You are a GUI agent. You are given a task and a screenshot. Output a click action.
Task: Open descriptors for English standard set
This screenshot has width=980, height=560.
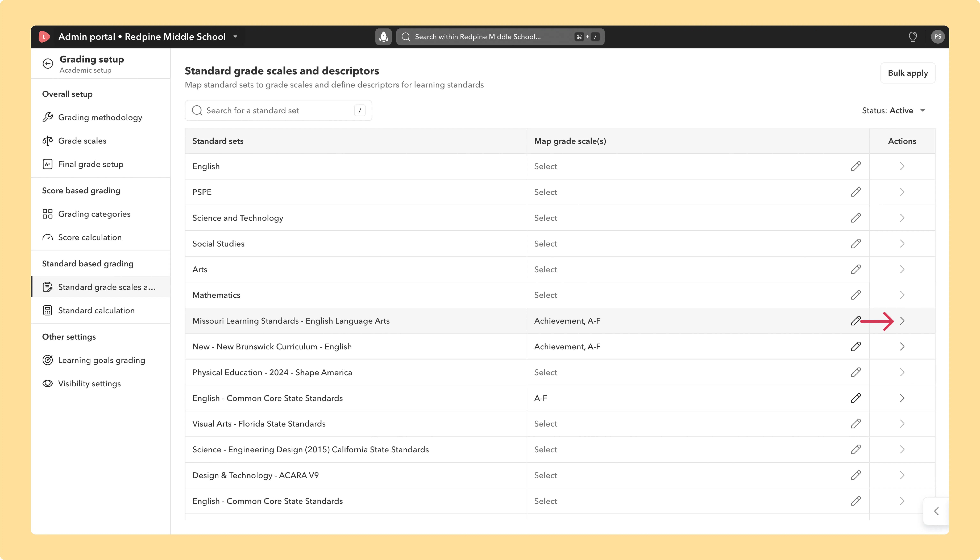pos(902,166)
